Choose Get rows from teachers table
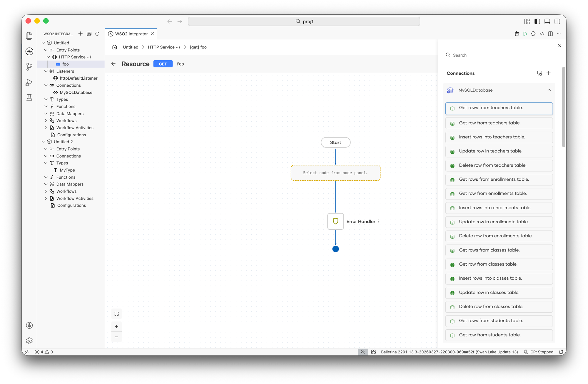The height and width of the screenshot is (384, 588). tap(499, 108)
